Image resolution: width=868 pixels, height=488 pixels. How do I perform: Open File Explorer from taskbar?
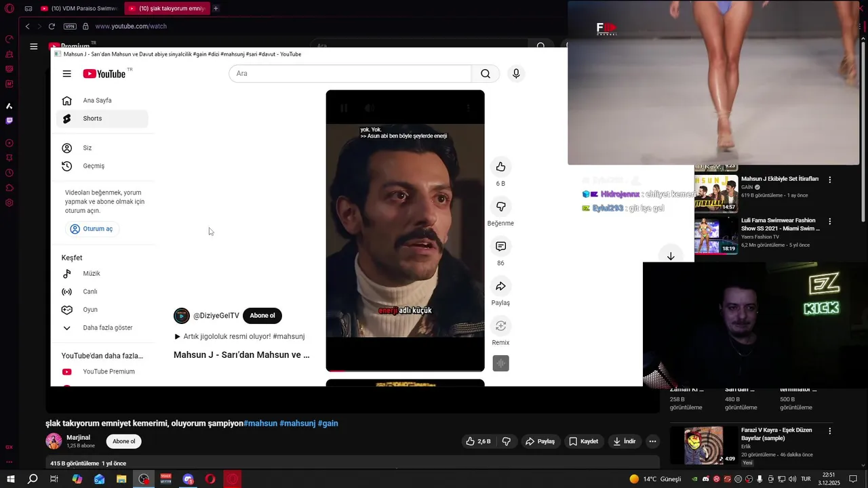point(121,479)
